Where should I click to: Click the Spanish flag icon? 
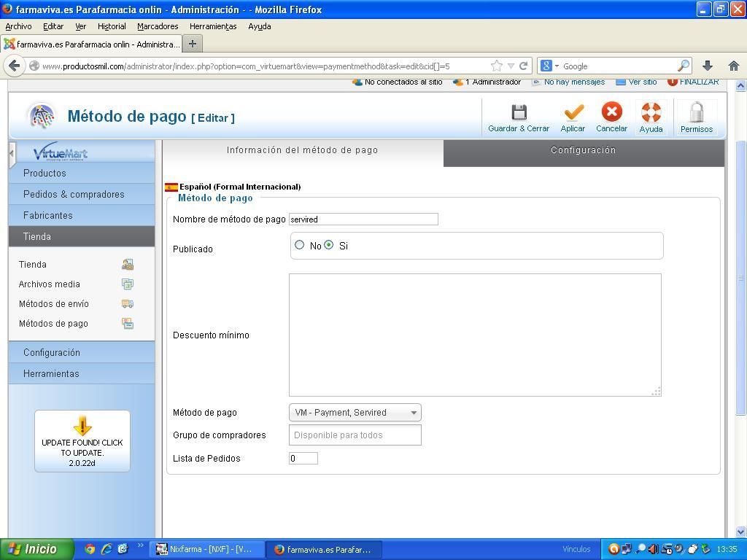click(171, 187)
